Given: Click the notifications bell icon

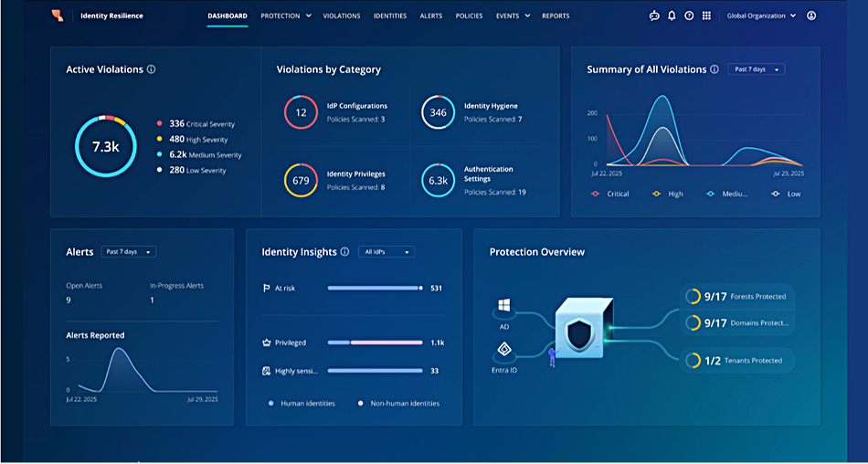Looking at the screenshot, I should click(672, 16).
